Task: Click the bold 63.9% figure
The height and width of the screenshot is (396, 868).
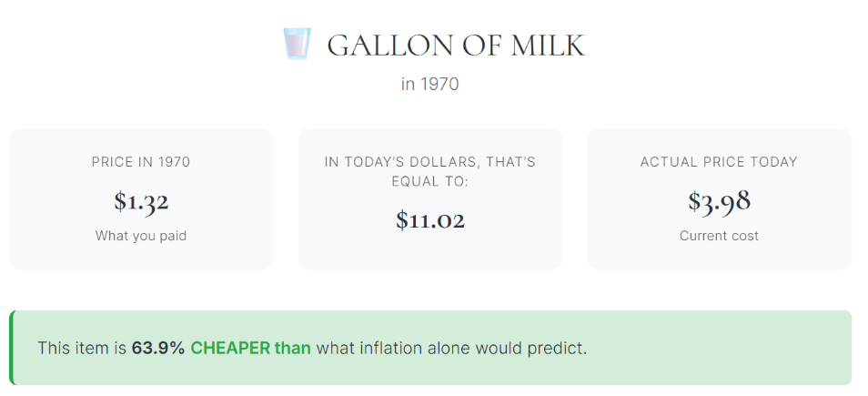Action: [158, 348]
